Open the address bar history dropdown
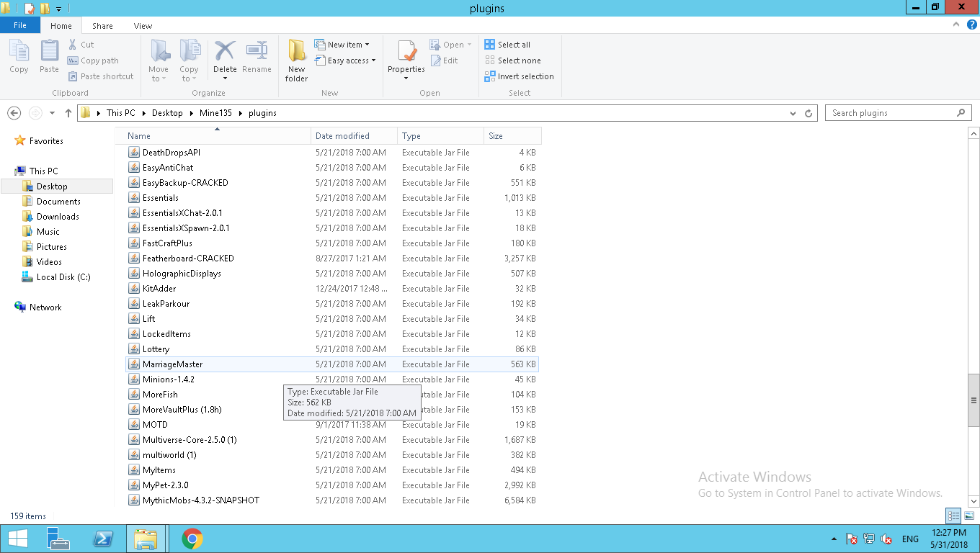Viewport: 980px width, 553px height. [x=793, y=113]
